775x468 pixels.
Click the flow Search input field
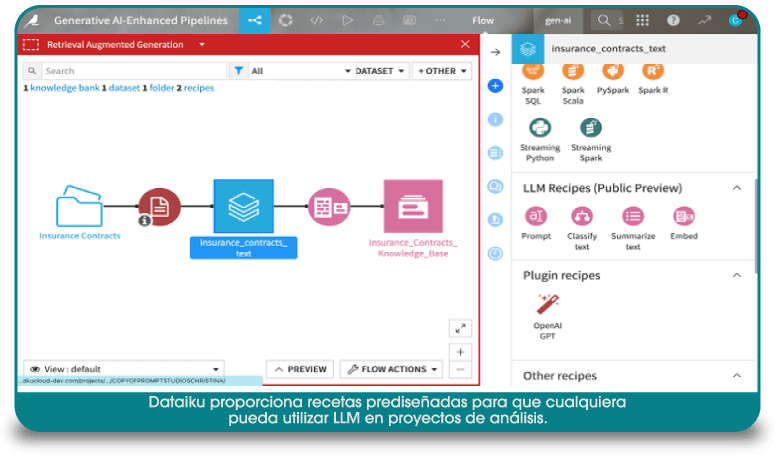click(134, 71)
